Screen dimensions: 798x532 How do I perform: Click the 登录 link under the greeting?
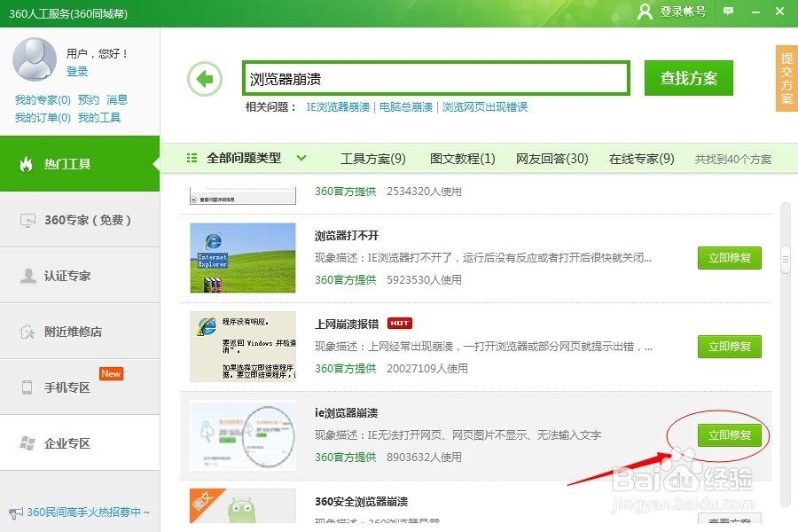pyautogui.click(x=77, y=72)
